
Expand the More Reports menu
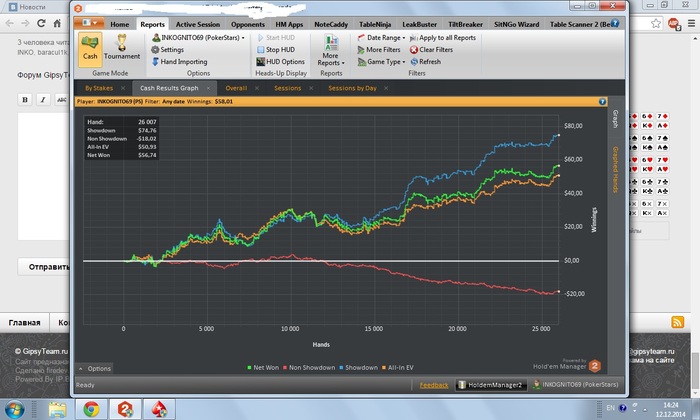point(331,50)
